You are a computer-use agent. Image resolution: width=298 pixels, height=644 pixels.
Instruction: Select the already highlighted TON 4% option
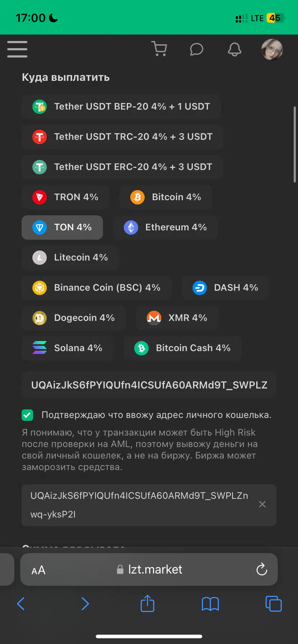62,227
